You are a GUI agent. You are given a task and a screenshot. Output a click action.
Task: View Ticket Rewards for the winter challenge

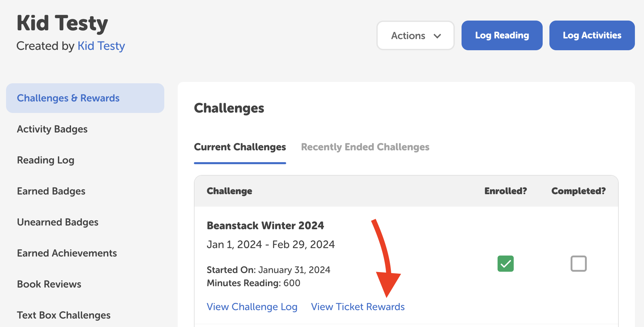tap(358, 306)
